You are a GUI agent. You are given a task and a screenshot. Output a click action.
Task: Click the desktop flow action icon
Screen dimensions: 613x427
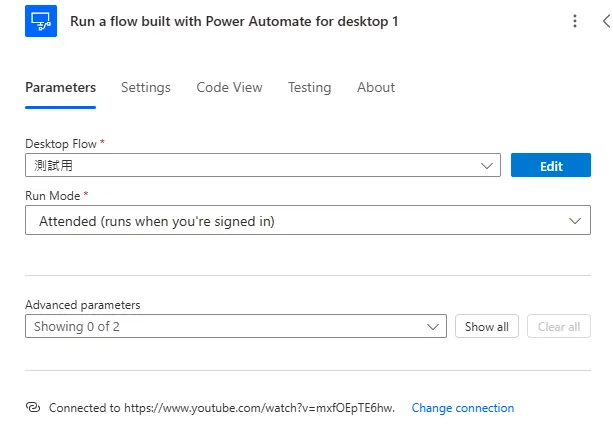point(41,21)
